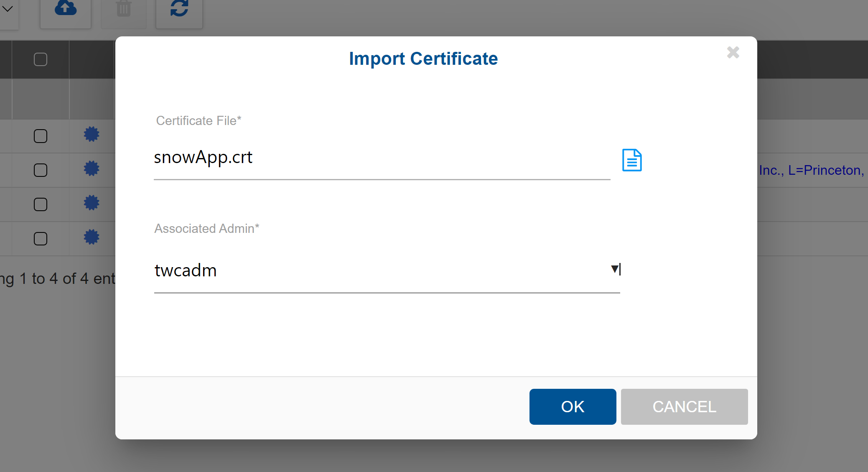The image size is (868, 472).
Task: Open the file browser icon next to Certificate File
Action: click(631, 160)
